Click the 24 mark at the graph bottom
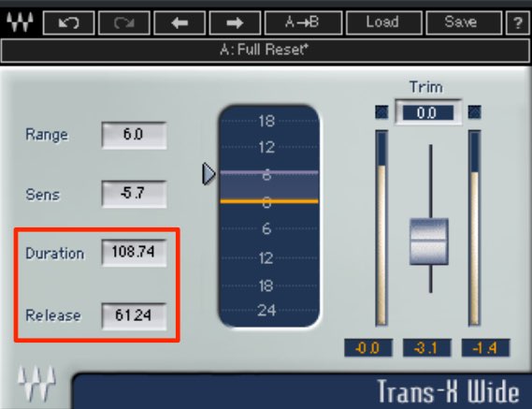Image resolution: width=532 pixels, height=409 pixels. 266,311
